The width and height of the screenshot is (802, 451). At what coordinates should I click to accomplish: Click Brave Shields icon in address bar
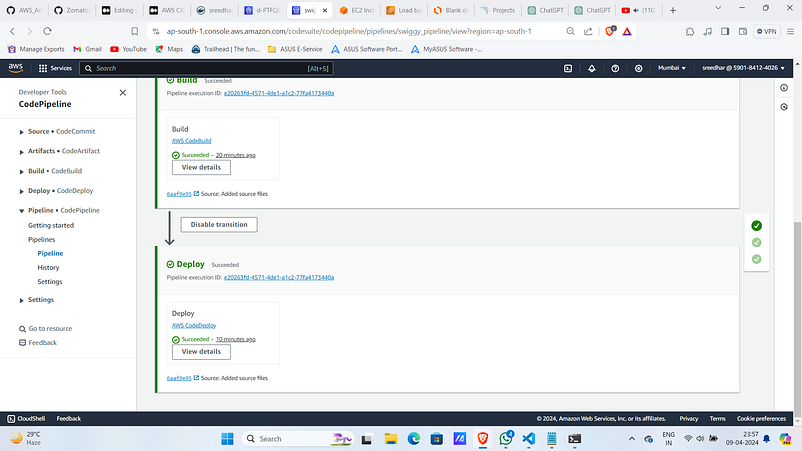[609, 31]
